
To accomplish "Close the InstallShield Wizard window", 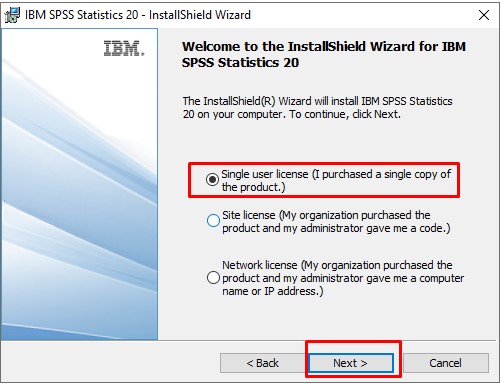I will pos(484,15).
